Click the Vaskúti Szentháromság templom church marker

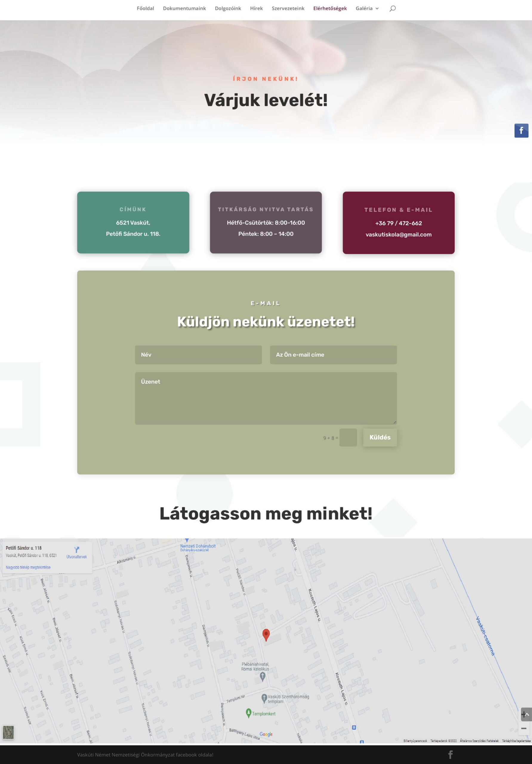pos(264,698)
